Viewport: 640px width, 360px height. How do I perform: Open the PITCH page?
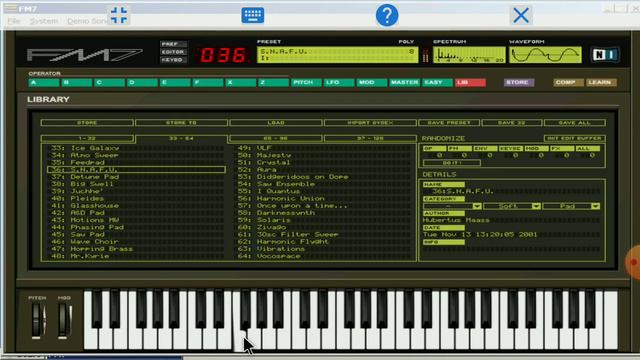pyautogui.click(x=306, y=82)
